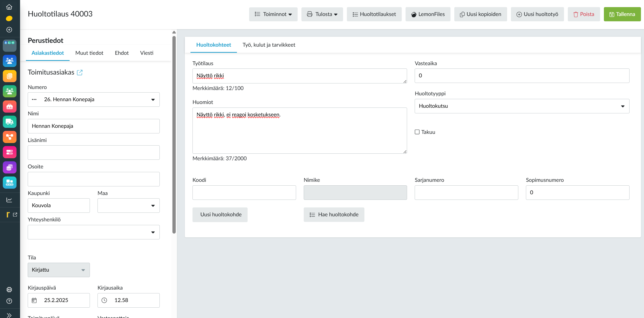644x318 pixels.
Task: Open the delivery truck module icon
Action: pyautogui.click(x=10, y=122)
